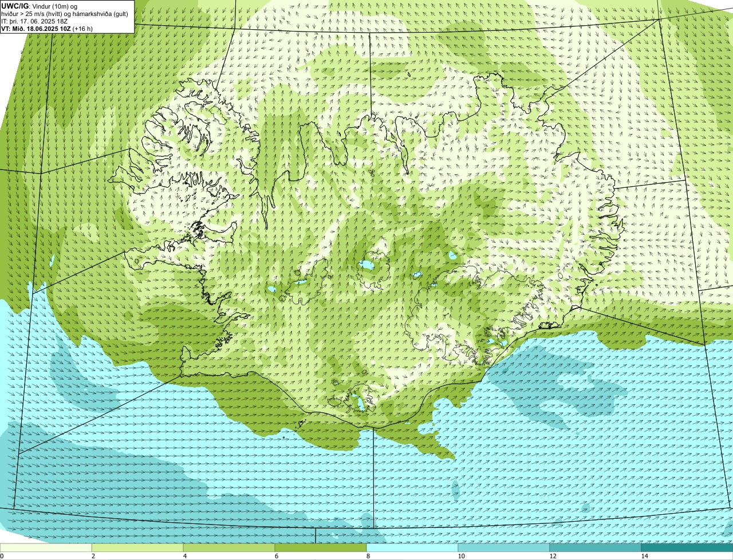Click the legend tick label "2"
733x560 pixels.
(x=93, y=556)
